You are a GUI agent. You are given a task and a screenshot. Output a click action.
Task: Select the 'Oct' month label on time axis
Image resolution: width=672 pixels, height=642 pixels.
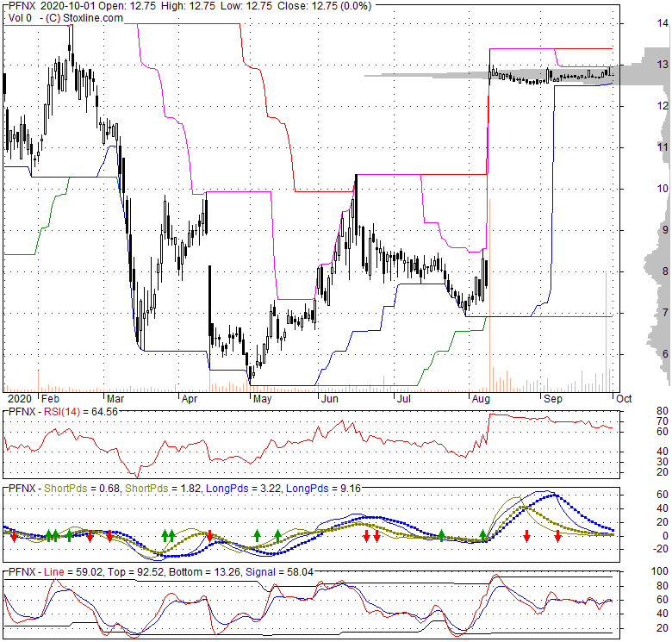point(624,399)
